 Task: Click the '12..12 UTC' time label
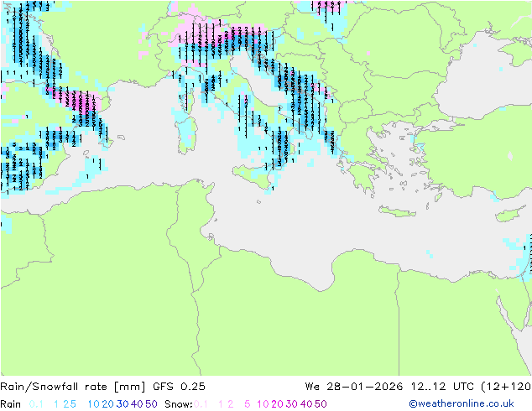point(443,387)
